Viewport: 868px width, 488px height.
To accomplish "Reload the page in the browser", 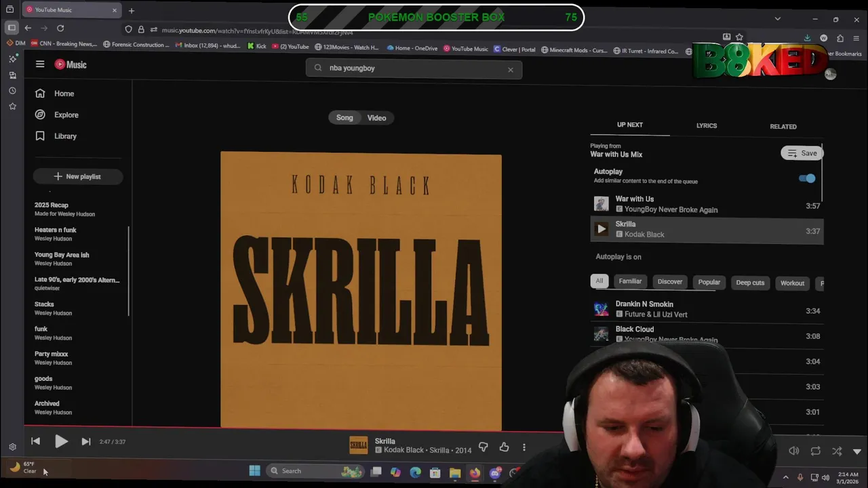I will pos(60,28).
